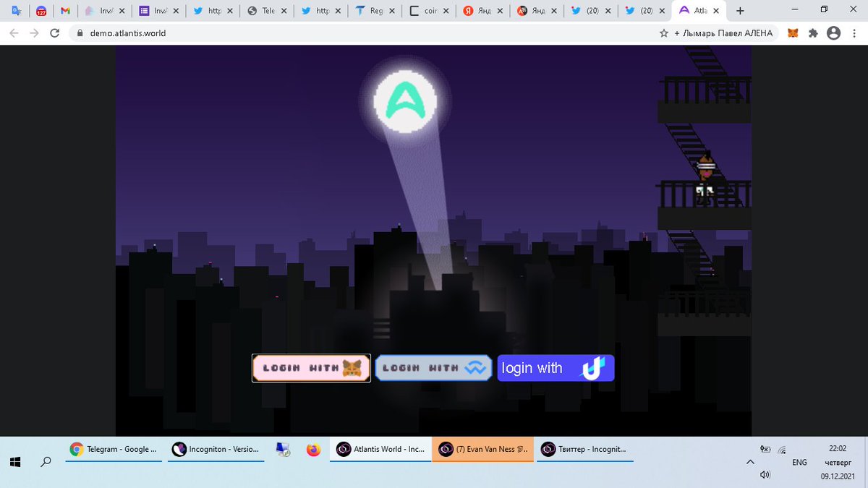Close the coin tab
This screenshot has width=868, height=488.
pos(447,11)
